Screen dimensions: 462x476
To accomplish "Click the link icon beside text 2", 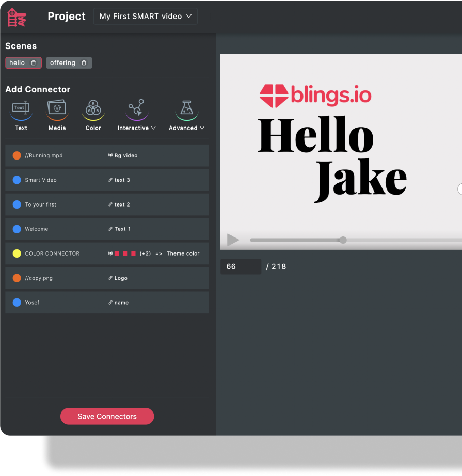I will tap(110, 204).
